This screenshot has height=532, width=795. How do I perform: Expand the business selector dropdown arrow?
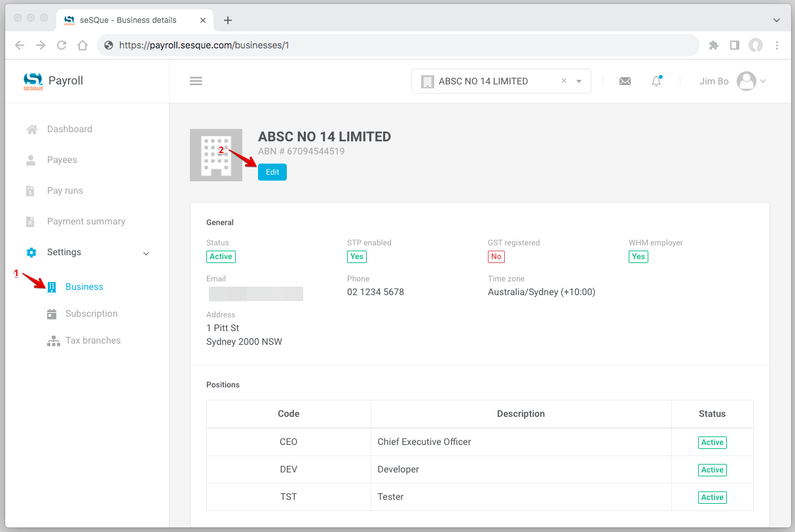[x=579, y=81]
